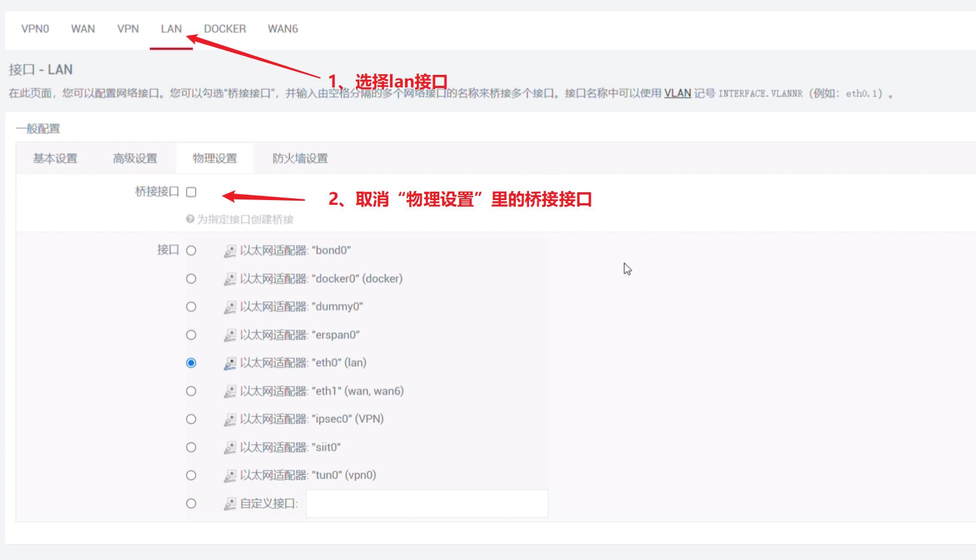Click the help icon under the bridge interface checkbox
This screenshot has height=560, width=976.
coord(190,219)
